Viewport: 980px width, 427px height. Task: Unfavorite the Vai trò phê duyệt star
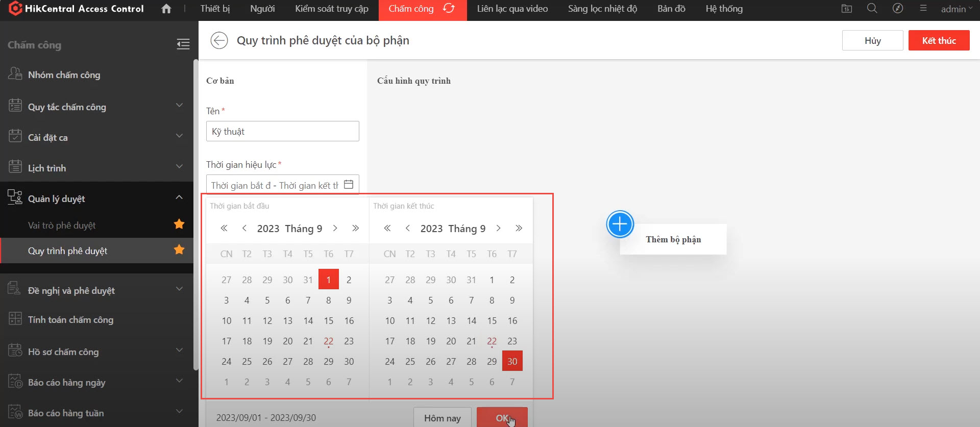tap(179, 224)
